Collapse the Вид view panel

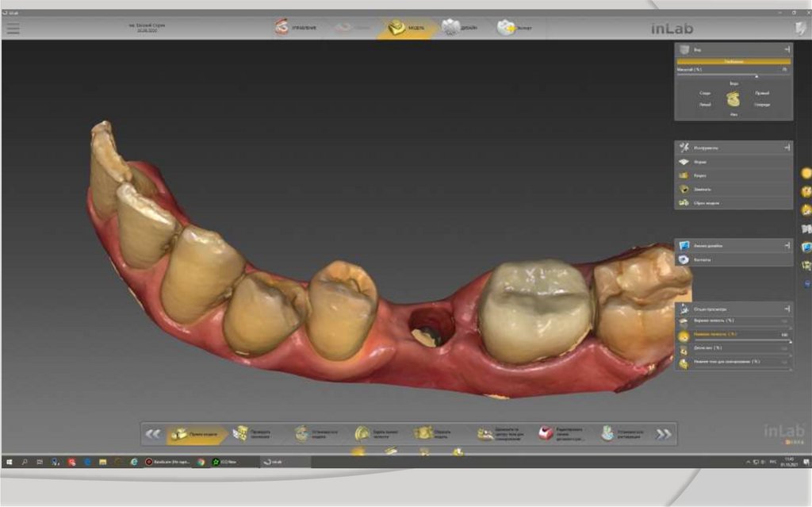coord(787,49)
